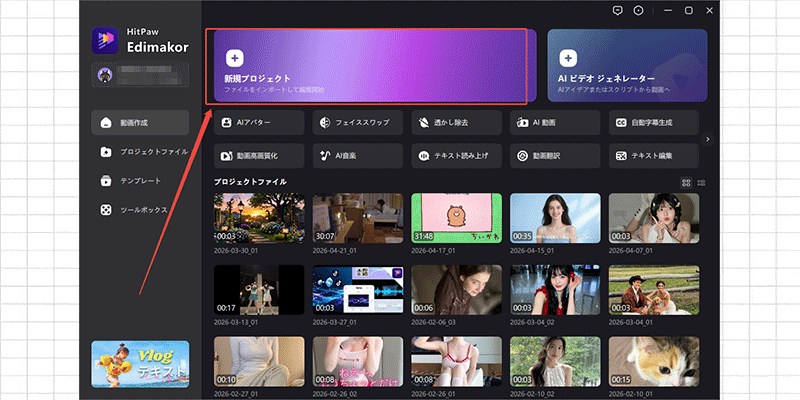
Task: Click the plus icon on 新規プロジェクト
Action: 234,58
